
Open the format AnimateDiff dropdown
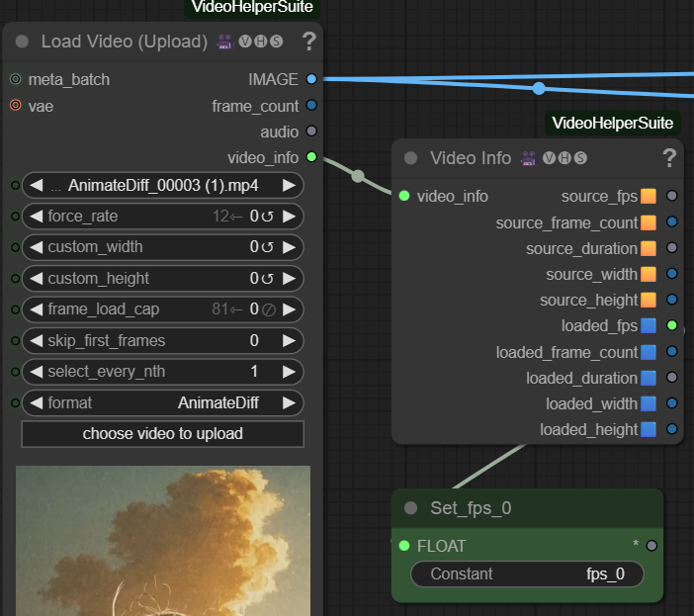pyautogui.click(x=163, y=402)
